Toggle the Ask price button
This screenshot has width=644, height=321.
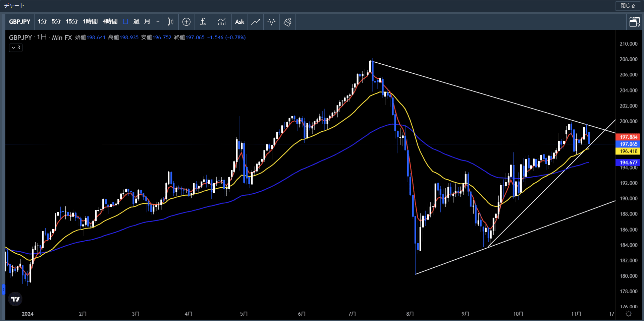(x=239, y=22)
